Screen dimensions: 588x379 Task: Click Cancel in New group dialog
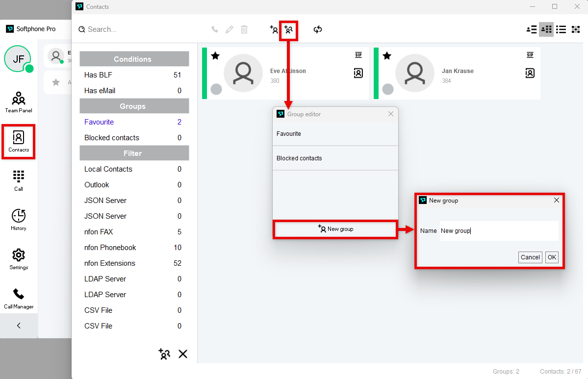tap(530, 257)
